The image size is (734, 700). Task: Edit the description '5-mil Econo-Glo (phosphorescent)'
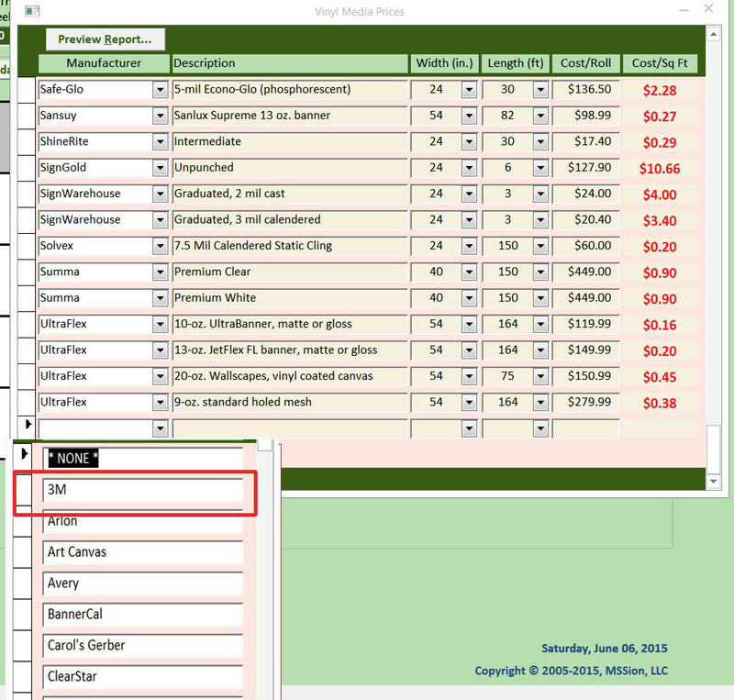[290, 89]
